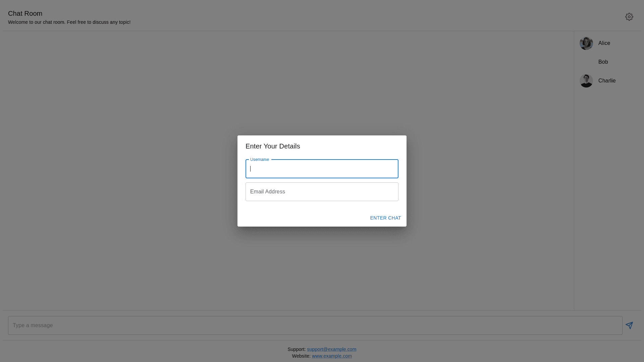Click the Website: footer label

pos(301,356)
